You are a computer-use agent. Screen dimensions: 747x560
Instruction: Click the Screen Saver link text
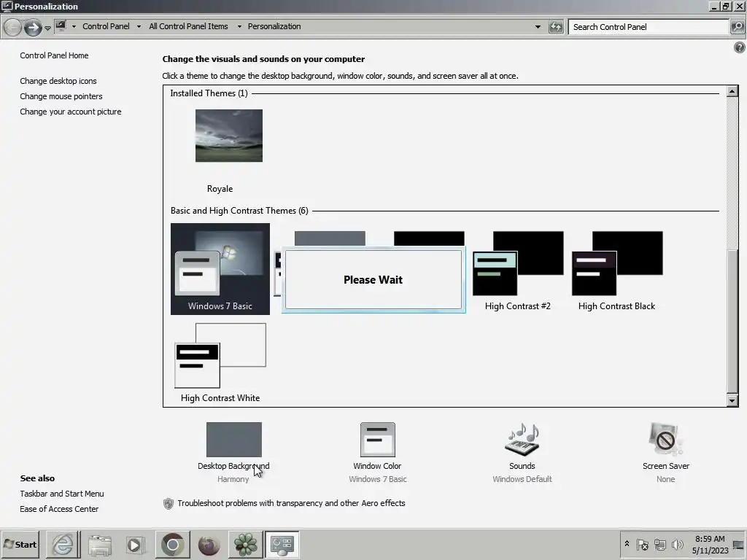[665, 466]
